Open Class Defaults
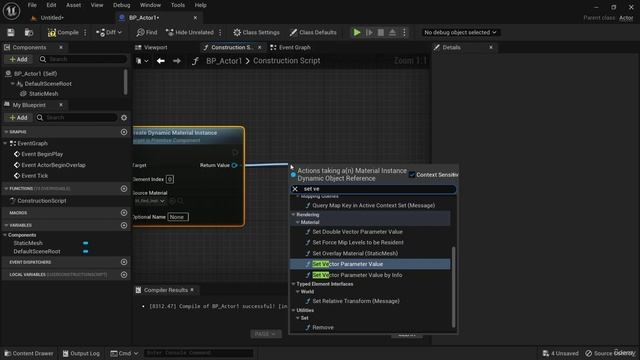The image size is (640, 360). tap(313, 32)
